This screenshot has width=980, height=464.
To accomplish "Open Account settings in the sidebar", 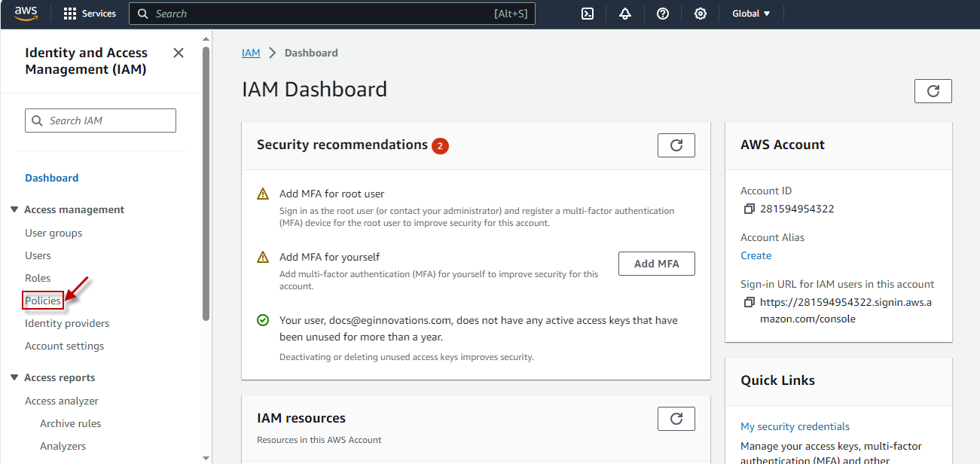I will [x=65, y=346].
